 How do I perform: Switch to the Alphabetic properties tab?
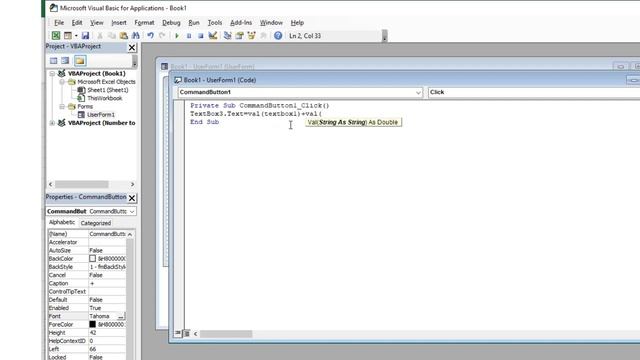(x=62, y=222)
